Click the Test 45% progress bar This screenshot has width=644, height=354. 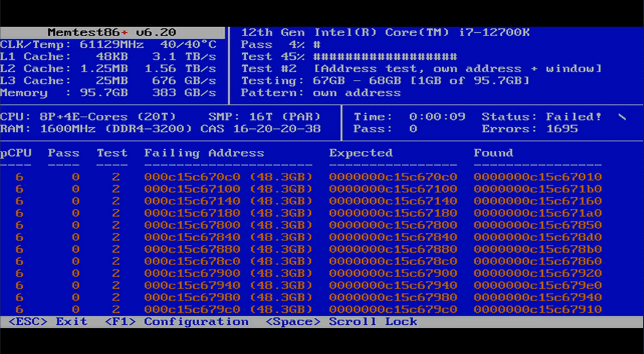click(348, 56)
